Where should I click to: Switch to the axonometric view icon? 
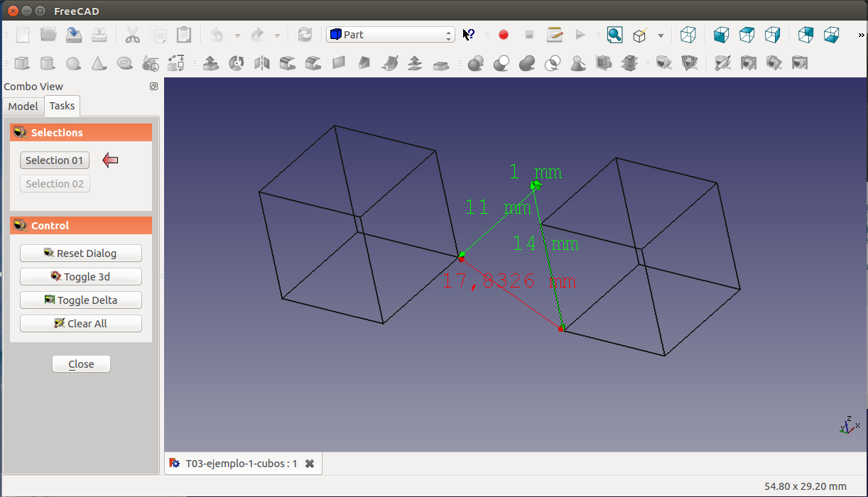pyautogui.click(x=688, y=35)
